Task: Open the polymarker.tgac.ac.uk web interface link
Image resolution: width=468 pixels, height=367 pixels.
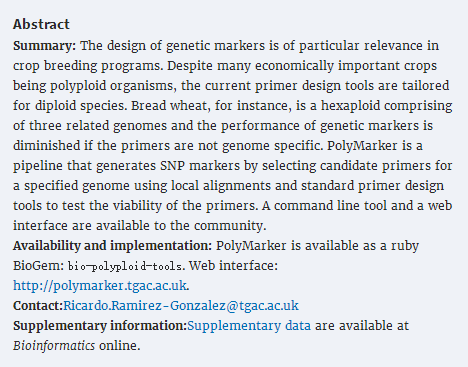Action: [x=99, y=286]
